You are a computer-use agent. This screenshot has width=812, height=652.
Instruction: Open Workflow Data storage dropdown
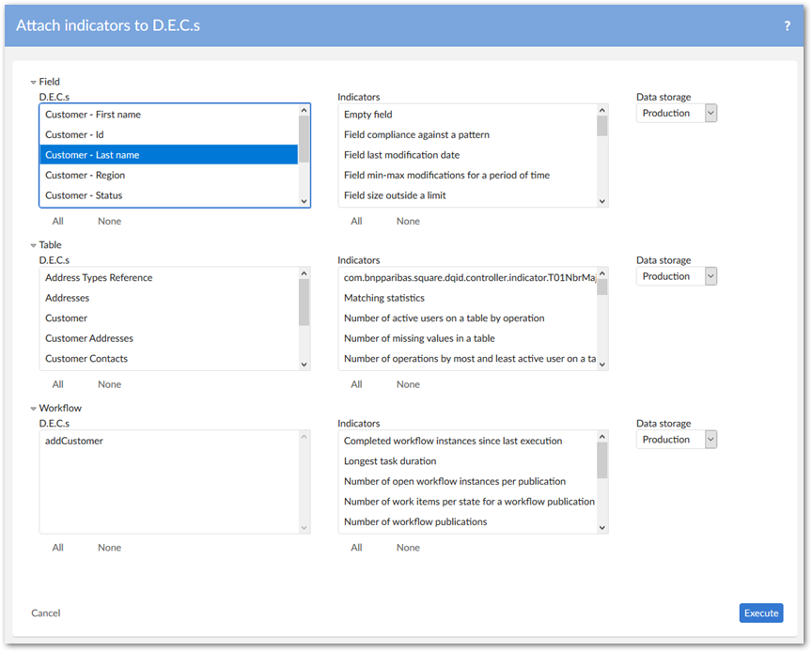677,440
